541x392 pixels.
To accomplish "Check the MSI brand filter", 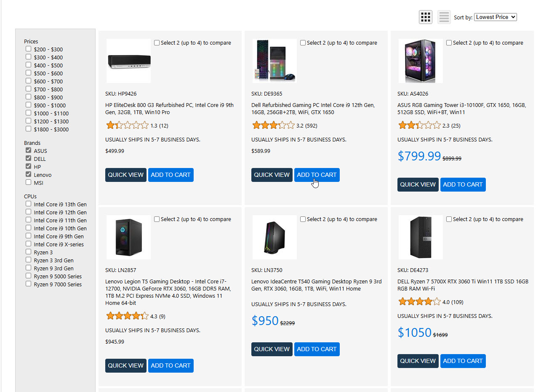I will [29, 182].
